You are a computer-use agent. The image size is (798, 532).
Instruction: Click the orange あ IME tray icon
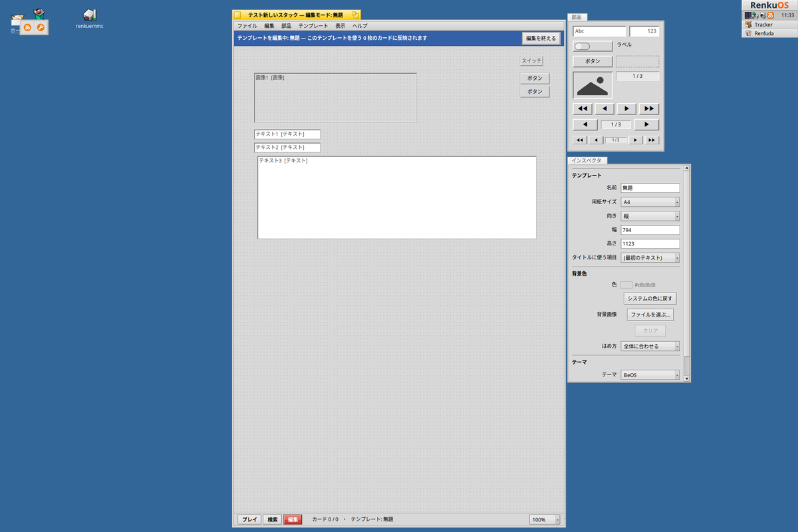pos(770,15)
